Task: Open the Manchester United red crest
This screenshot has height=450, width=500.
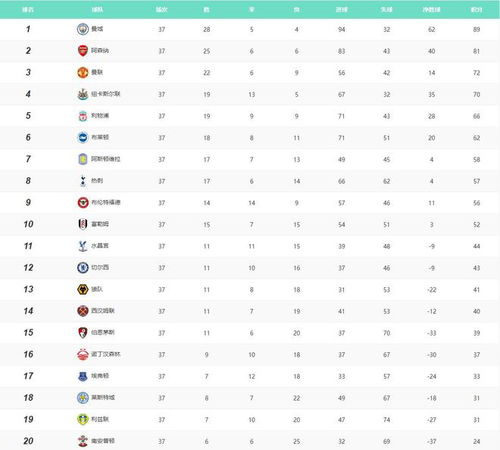Action: tap(83, 72)
